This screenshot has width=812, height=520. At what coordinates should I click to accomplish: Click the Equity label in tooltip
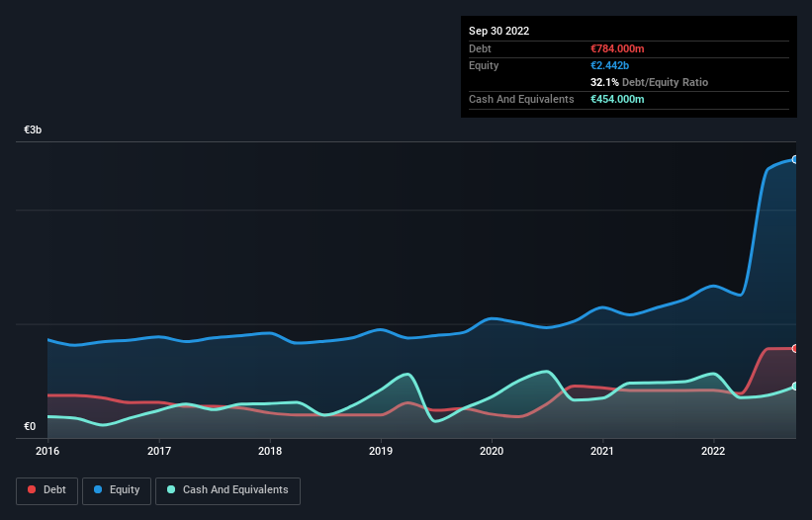pos(484,65)
